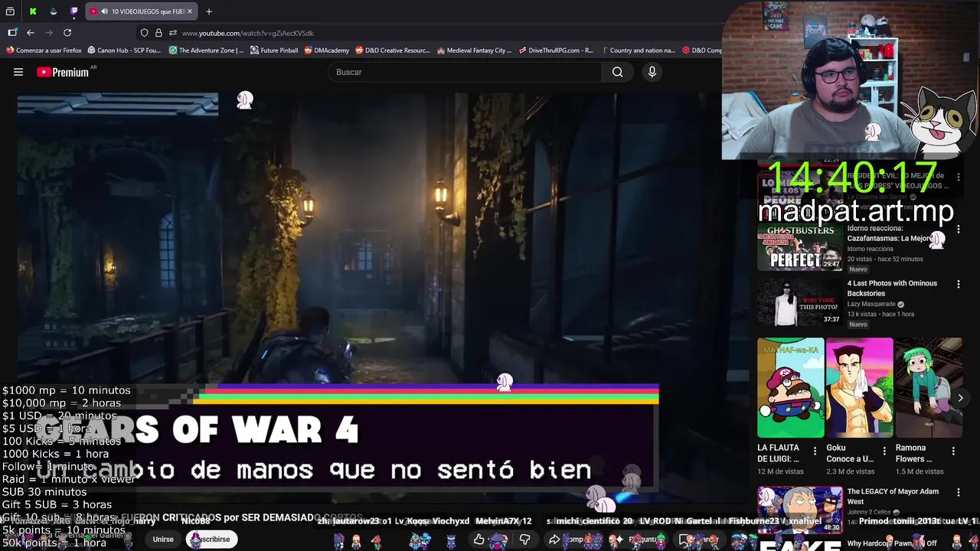Open options for Goku Conoce short

(x=884, y=452)
